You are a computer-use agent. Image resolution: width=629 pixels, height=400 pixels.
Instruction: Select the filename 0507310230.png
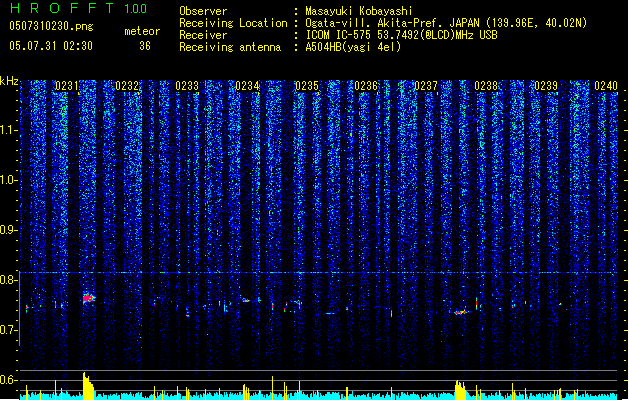tap(51, 27)
